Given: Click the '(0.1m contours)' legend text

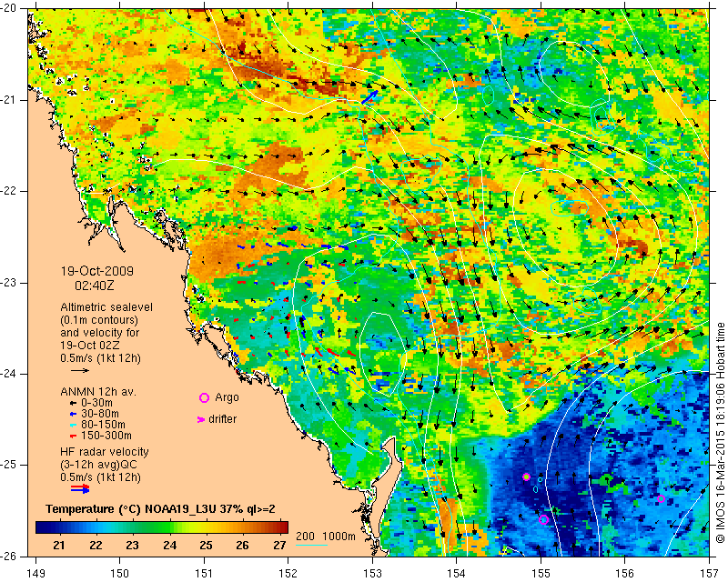Looking at the screenshot, I should tap(99, 320).
